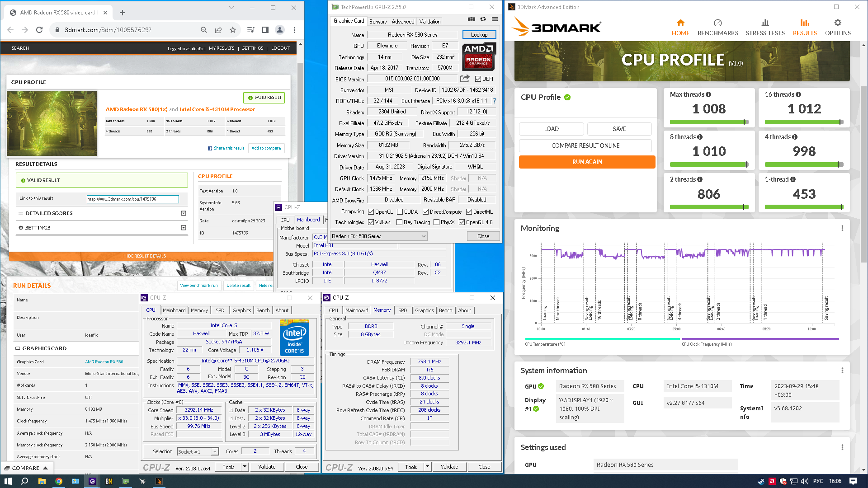Expand COMPARE panel at page bottom

point(27,468)
